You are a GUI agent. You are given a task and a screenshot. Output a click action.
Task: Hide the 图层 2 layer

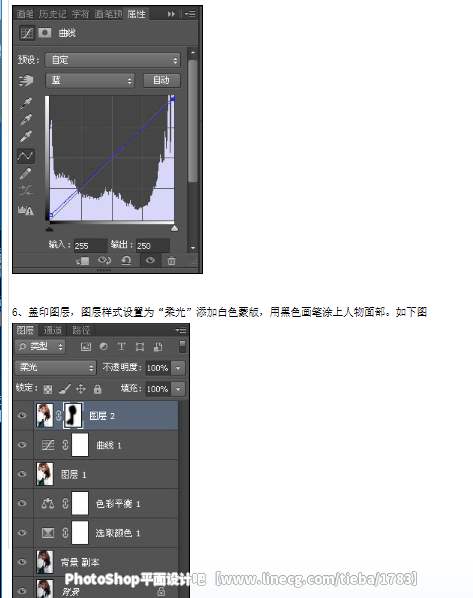pos(22,415)
